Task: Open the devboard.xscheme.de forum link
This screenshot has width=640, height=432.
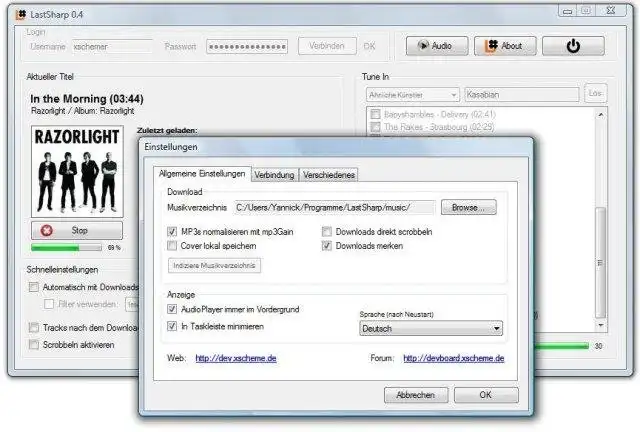Action: point(454,358)
